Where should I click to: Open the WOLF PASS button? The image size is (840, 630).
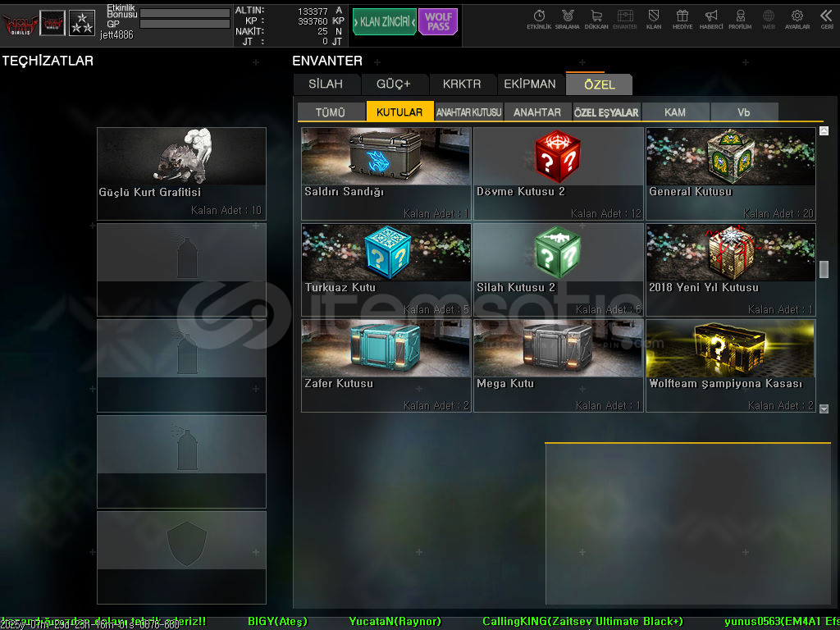438,22
